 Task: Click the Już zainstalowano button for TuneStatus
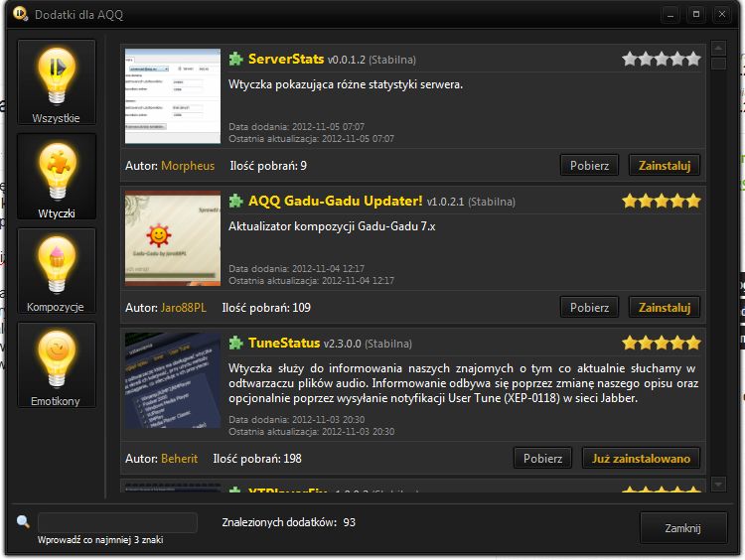(641, 459)
